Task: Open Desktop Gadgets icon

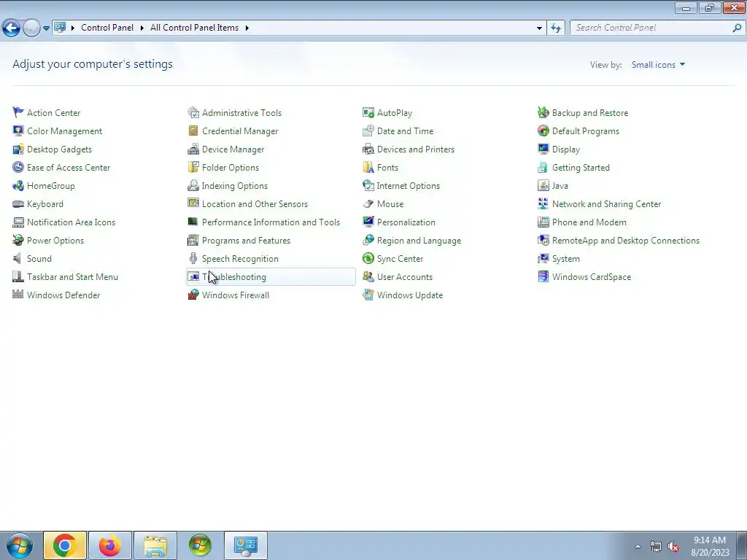Action: (x=18, y=149)
